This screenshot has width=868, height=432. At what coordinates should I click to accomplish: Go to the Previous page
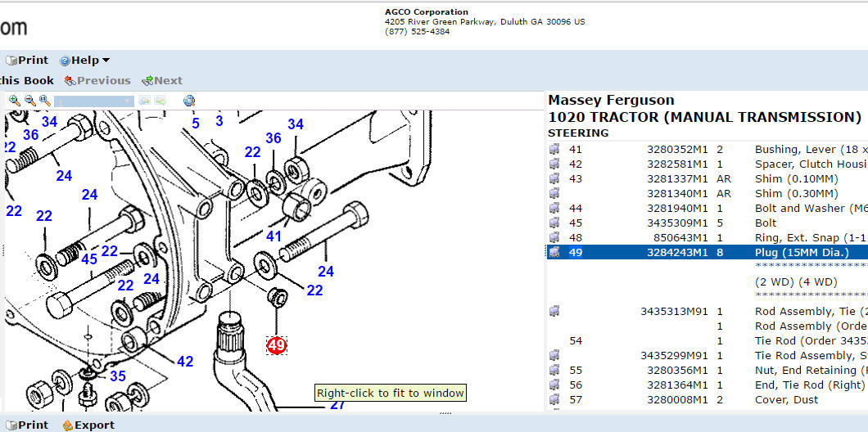click(97, 81)
